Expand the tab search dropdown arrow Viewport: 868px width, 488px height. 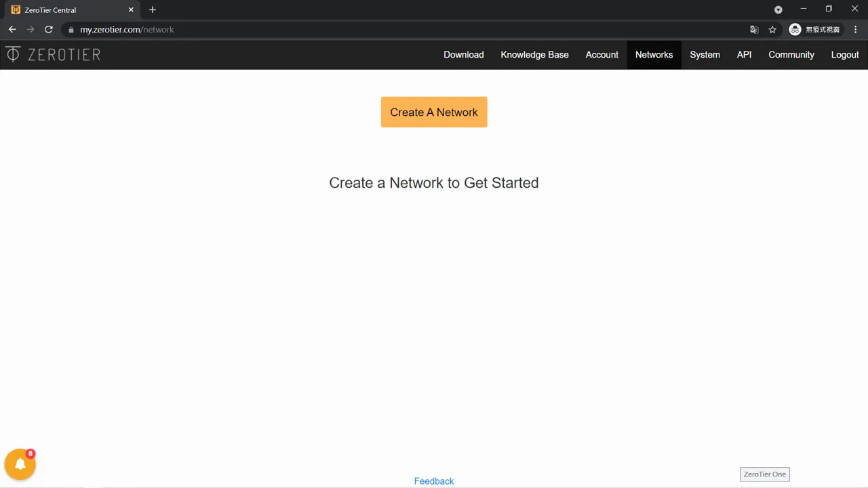(778, 9)
